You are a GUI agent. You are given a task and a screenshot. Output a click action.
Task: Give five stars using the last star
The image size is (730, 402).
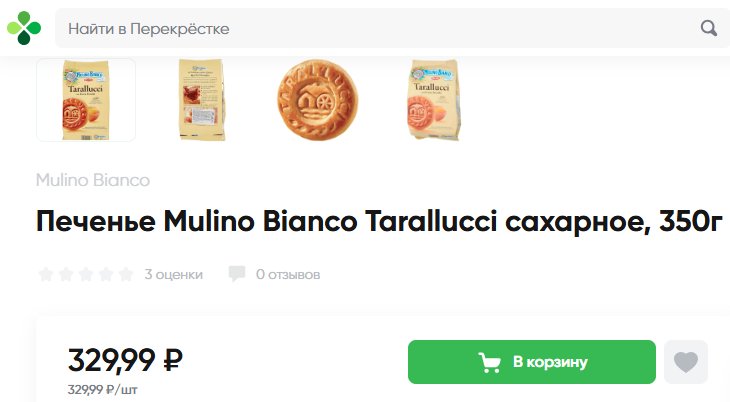coord(126,274)
